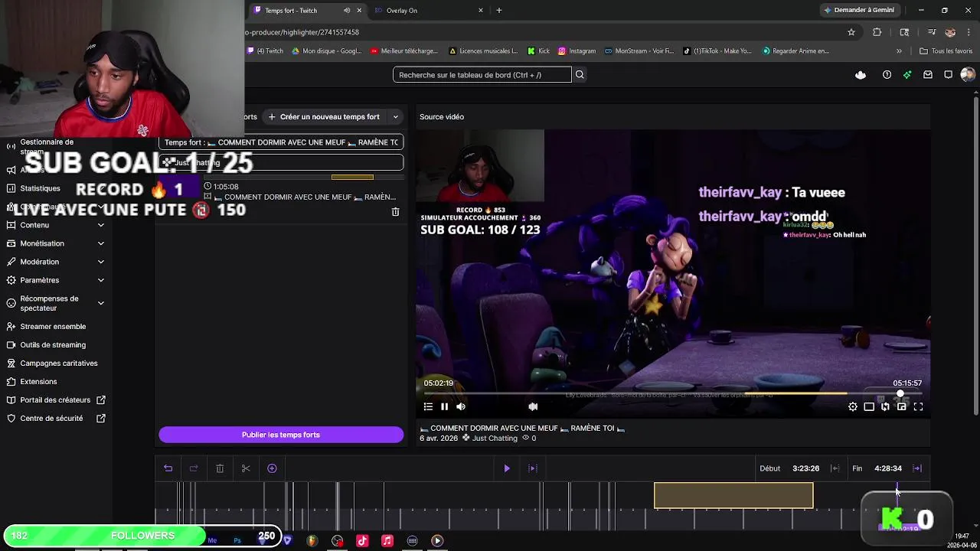The image size is (980, 551).
Task: Open video player settings gear
Action: click(x=853, y=407)
